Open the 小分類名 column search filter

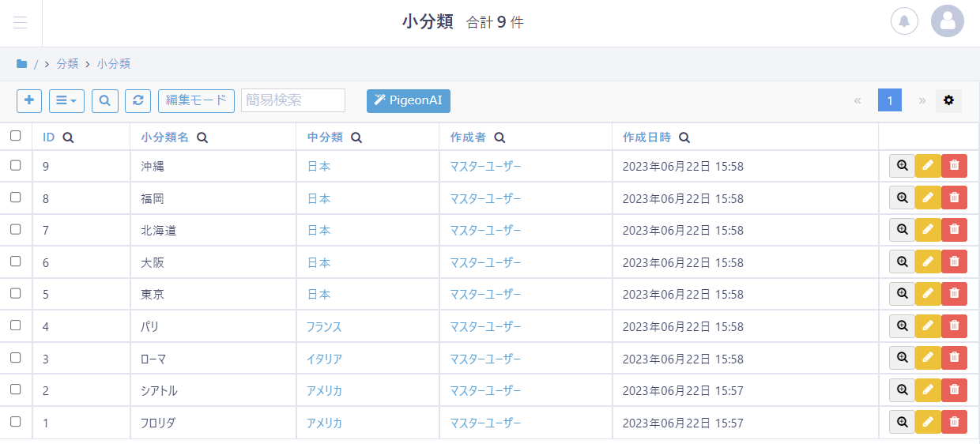(202, 137)
